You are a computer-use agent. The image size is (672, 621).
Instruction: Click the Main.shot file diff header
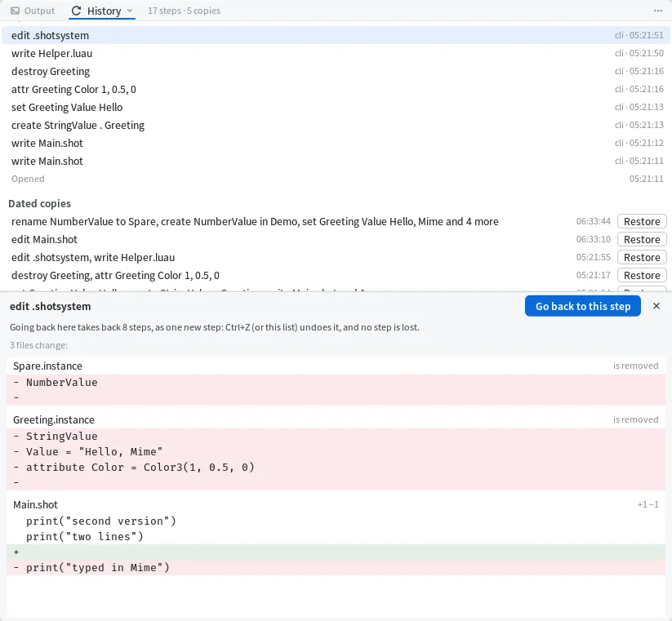coord(336,504)
